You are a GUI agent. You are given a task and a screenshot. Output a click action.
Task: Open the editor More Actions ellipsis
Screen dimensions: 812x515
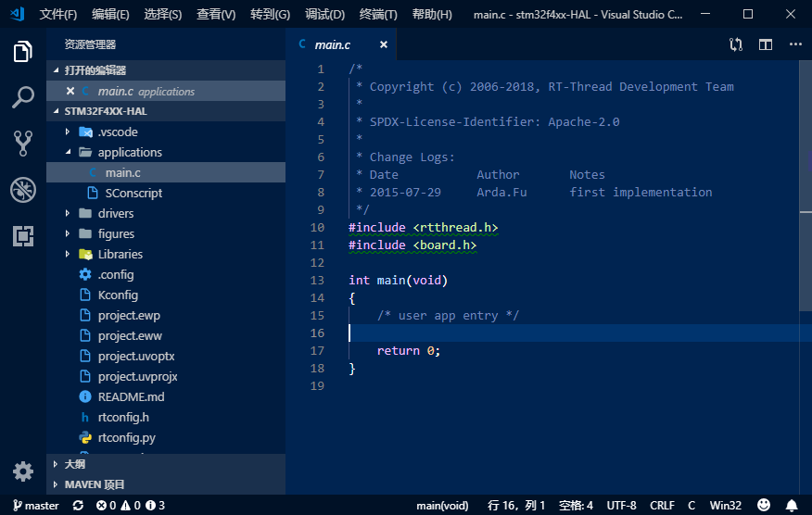click(x=795, y=44)
